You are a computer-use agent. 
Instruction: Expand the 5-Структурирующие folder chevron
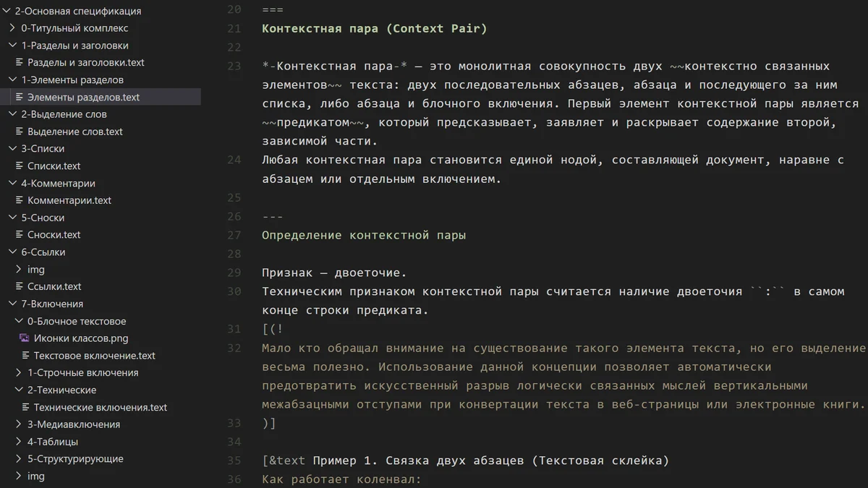click(x=20, y=459)
